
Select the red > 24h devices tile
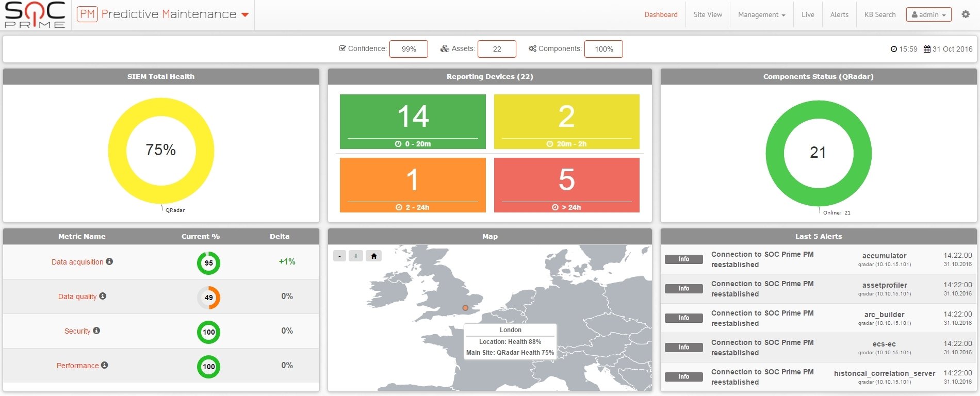[x=567, y=185]
